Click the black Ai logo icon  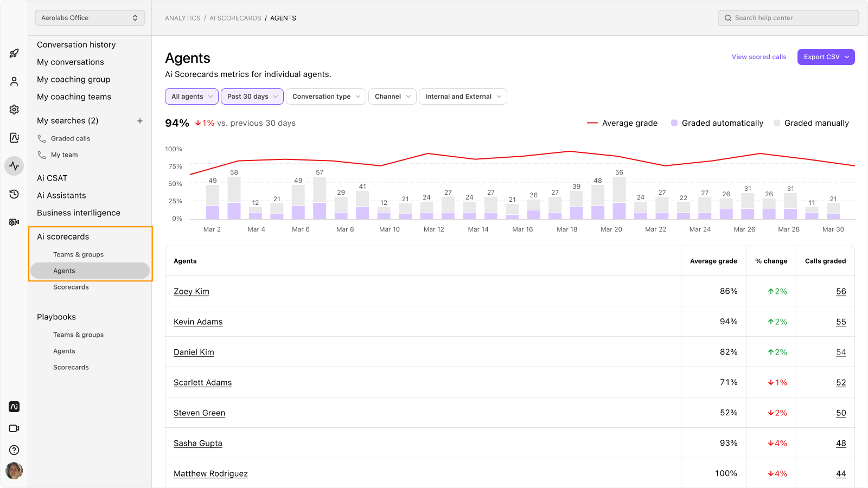pos(14,407)
